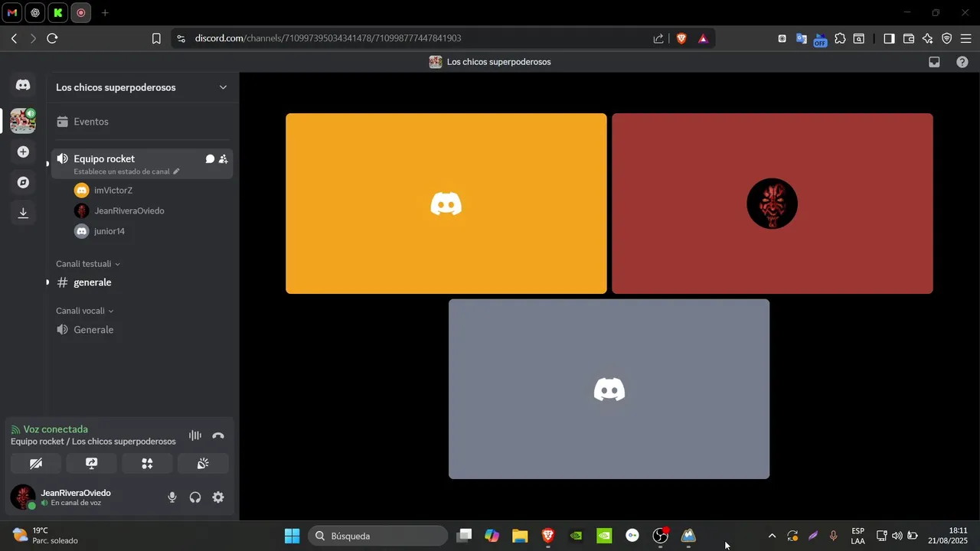
Task: Focus junior14 gray video tile
Action: point(609,389)
